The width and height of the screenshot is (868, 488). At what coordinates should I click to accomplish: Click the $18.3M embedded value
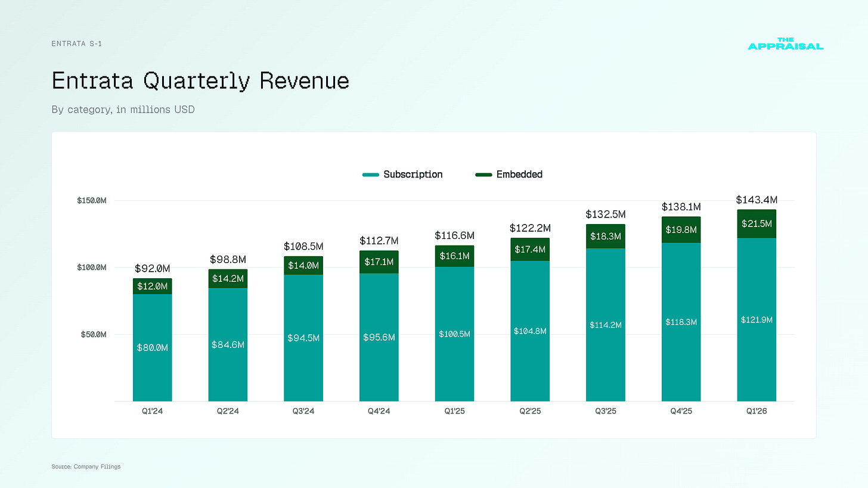(606, 237)
